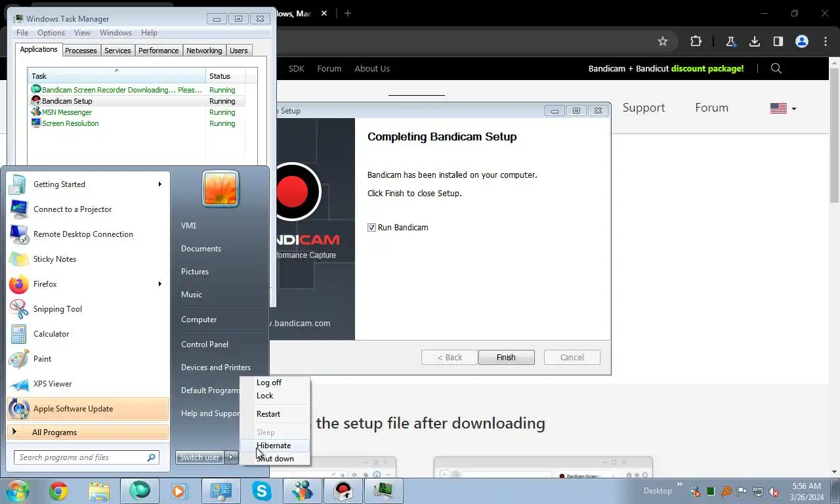Click Search programs and files box
840x504 pixels.
[x=86, y=457]
